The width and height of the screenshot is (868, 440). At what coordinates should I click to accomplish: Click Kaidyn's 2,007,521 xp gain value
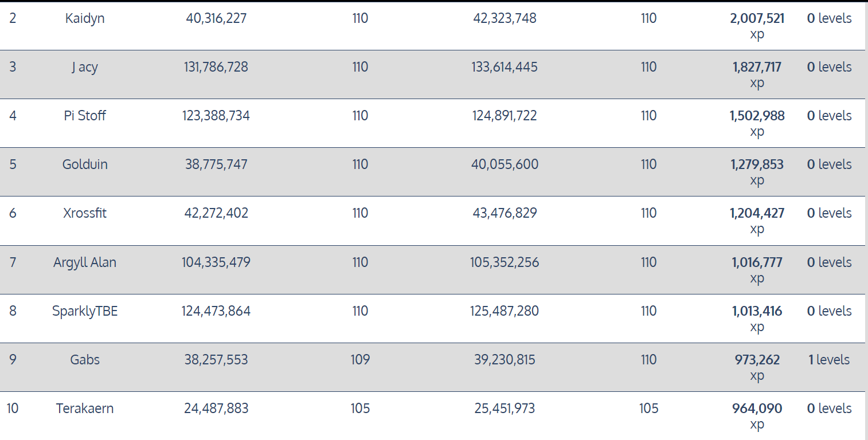pyautogui.click(x=757, y=18)
